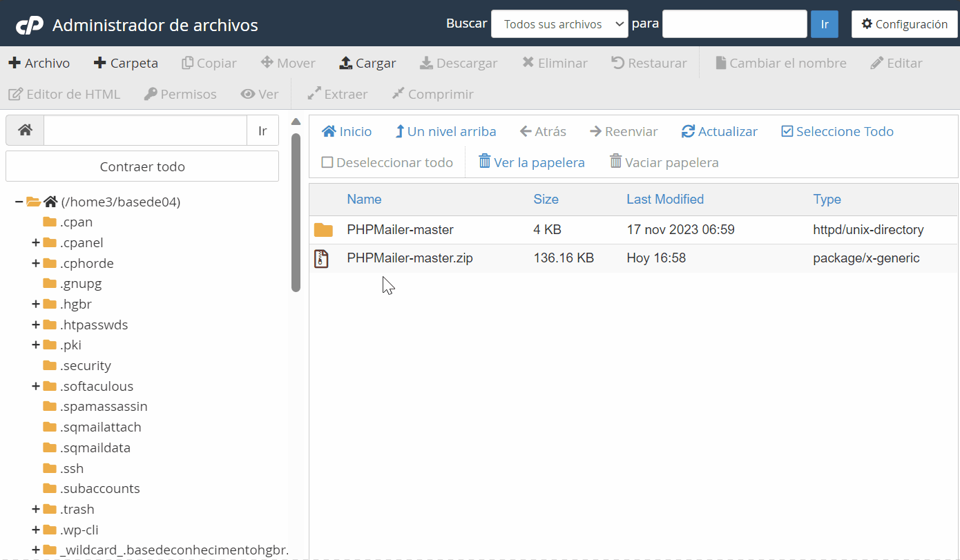The width and height of the screenshot is (960, 560).
Task: Click the Mover toolbar button
Action: click(x=288, y=63)
